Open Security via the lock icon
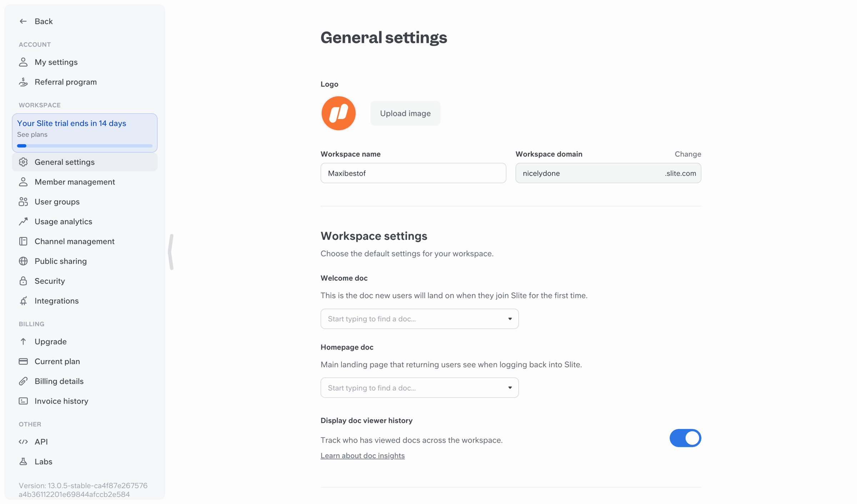Image resolution: width=857 pixels, height=504 pixels. tap(23, 281)
